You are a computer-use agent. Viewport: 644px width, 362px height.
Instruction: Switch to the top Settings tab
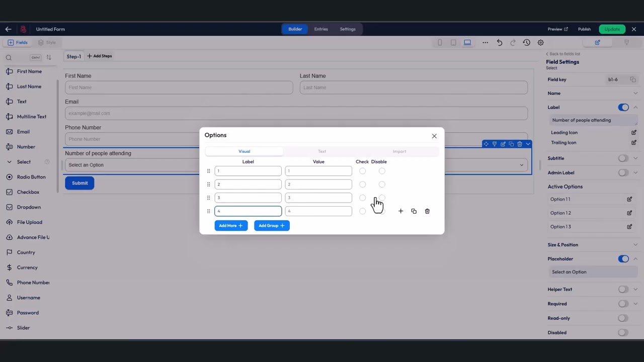coord(348,29)
